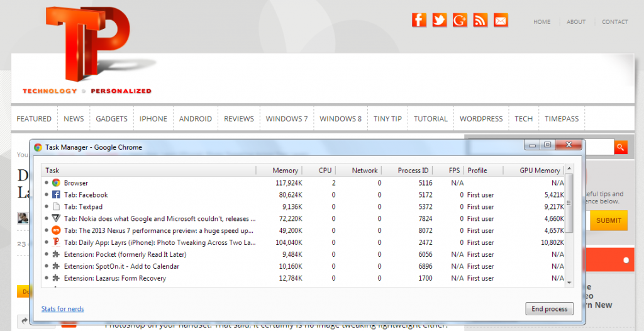The image size is (644, 331).
Task: Open the IPHONE menu item
Action: [x=153, y=119]
